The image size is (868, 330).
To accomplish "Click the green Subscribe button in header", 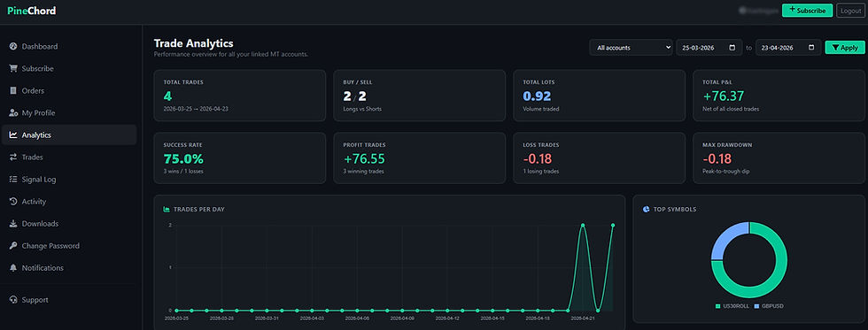I will [x=807, y=11].
